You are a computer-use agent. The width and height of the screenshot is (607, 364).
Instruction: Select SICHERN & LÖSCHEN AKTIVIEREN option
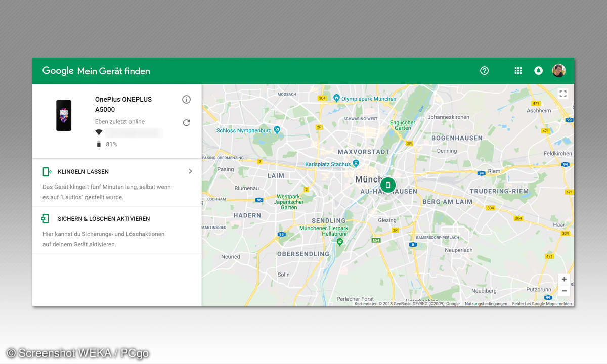pyautogui.click(x=104, y=219)
